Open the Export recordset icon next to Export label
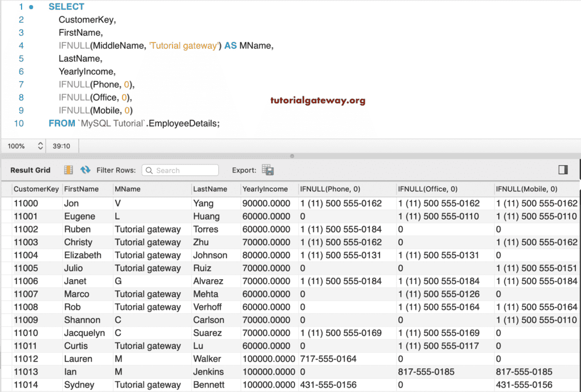 267,170
